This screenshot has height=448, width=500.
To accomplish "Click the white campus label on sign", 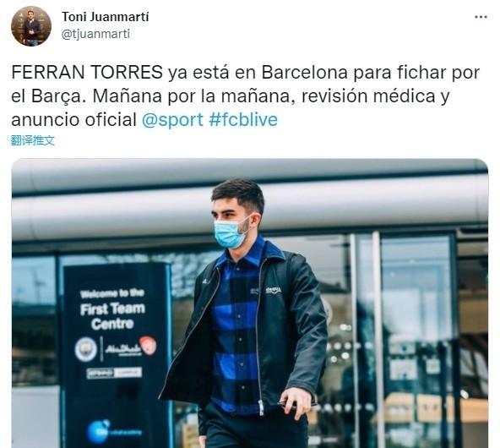I will [114, 373].
